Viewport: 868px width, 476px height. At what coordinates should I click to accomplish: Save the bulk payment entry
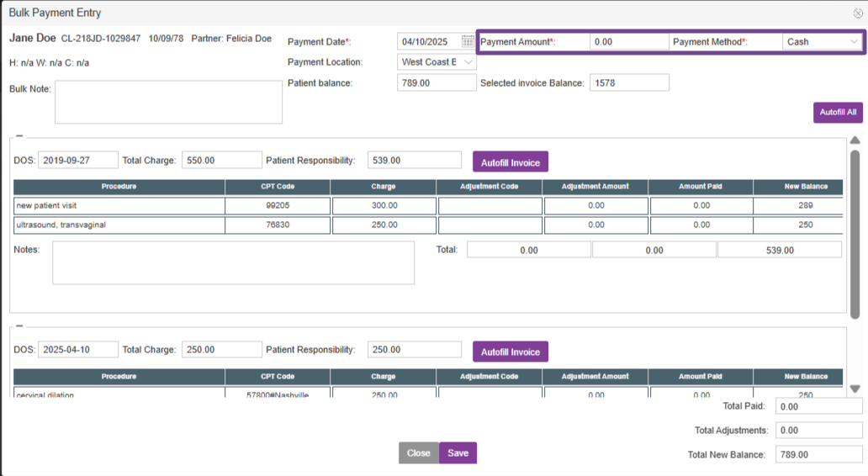pyautogui.click(x=458, y=452)
